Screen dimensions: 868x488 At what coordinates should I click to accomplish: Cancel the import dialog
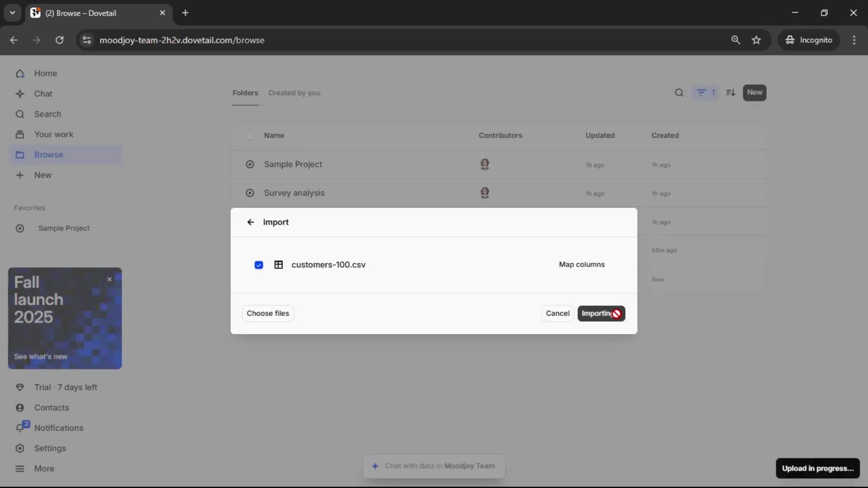click(x=557, y=314)
